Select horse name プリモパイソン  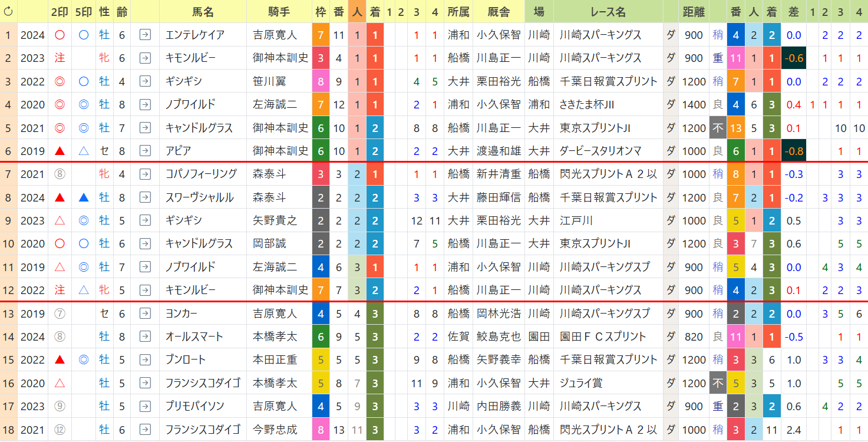[x=194, y=406]
